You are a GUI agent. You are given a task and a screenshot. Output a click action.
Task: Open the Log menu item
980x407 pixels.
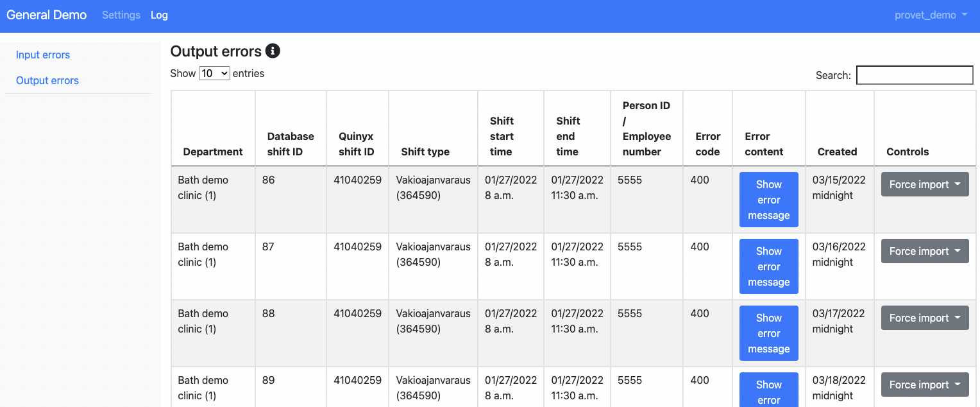(159, 15)
